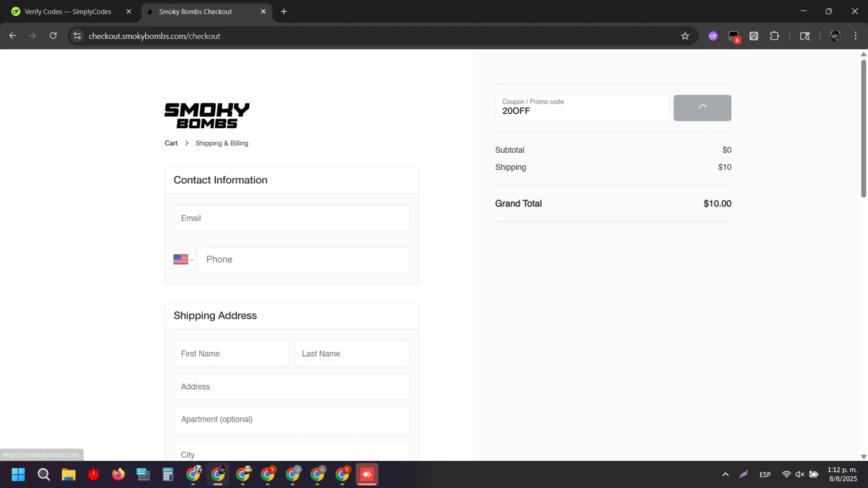Click the Shipping & Billing breadcrumb
The width and height of the screenshot is (868, 488).
coord(222,143)
